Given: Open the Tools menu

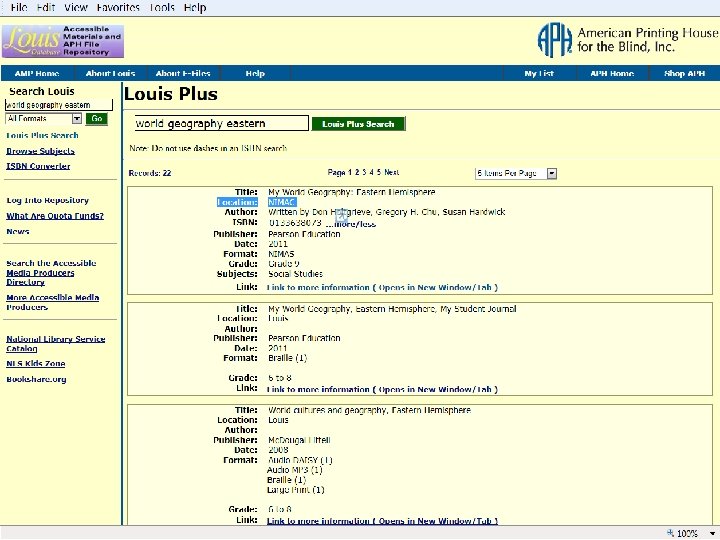Looking at the screenshot, I should coord(162,7).
